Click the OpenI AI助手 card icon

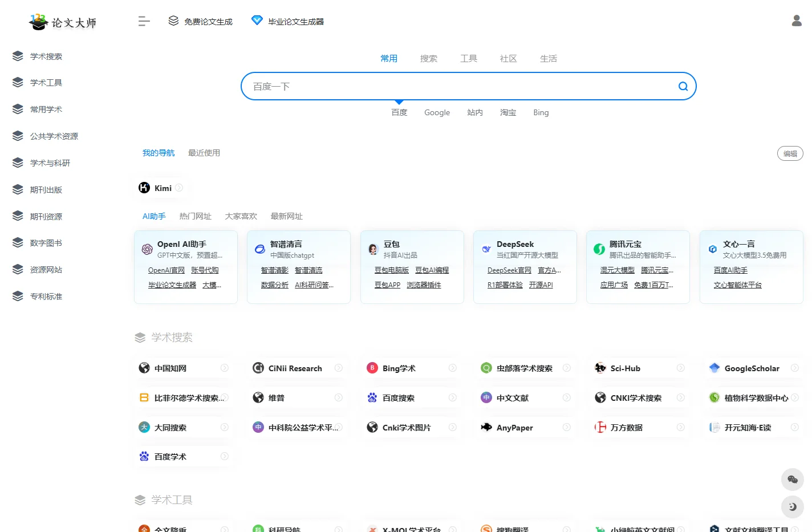pyautogui.click(x=147, y=249)
